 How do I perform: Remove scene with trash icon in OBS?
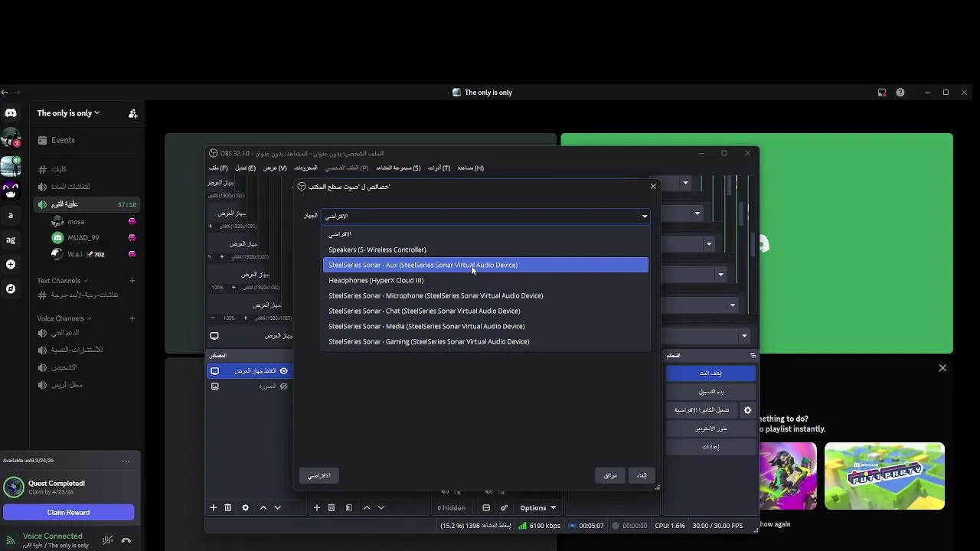coord(227,507)
